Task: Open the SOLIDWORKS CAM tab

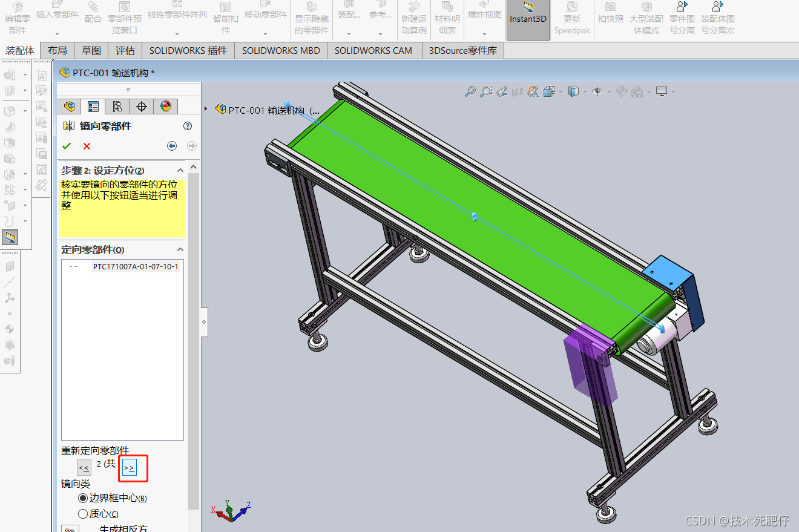Action: [x=373, y=51]
